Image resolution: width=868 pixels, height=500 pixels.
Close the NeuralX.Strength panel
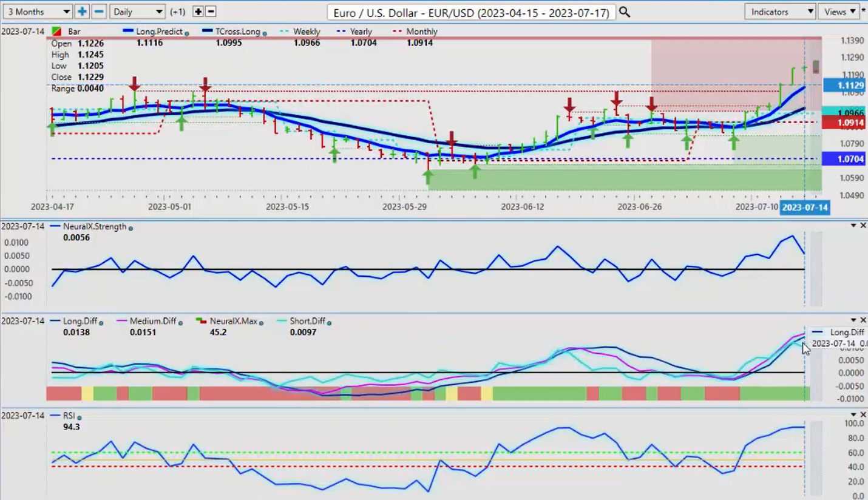[x=863, y=226]
